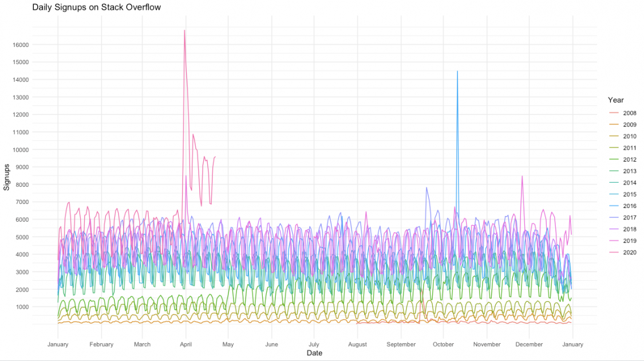Click y-axis value 11000
The width and height of the screenshot is (644, 361).
[x=21, y=132]
